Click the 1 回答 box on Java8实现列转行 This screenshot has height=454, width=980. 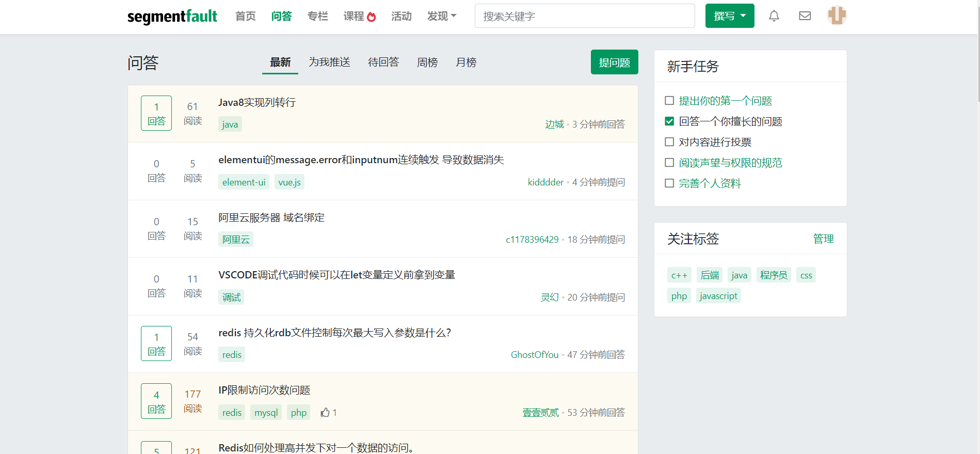156,113
